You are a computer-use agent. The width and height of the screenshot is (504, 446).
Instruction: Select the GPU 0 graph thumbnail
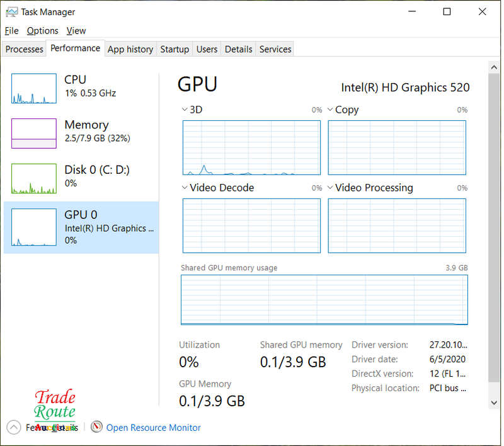[x=34, y=227]
